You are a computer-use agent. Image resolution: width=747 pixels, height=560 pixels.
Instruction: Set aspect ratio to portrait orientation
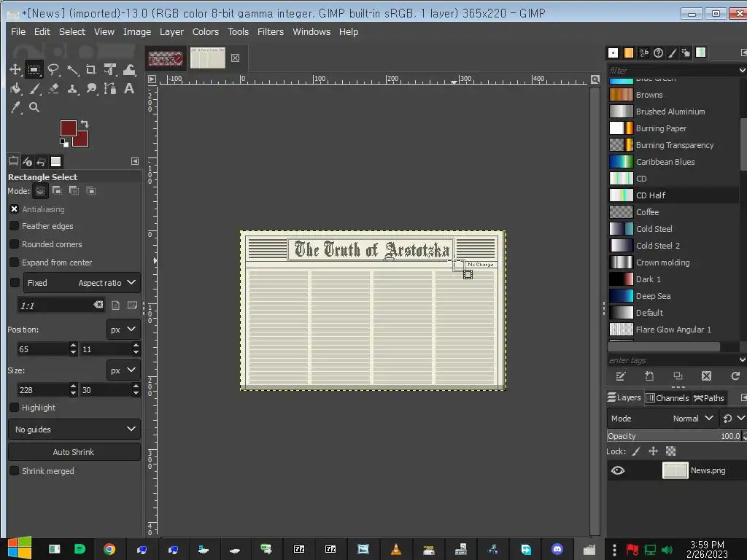coord(115,306)
